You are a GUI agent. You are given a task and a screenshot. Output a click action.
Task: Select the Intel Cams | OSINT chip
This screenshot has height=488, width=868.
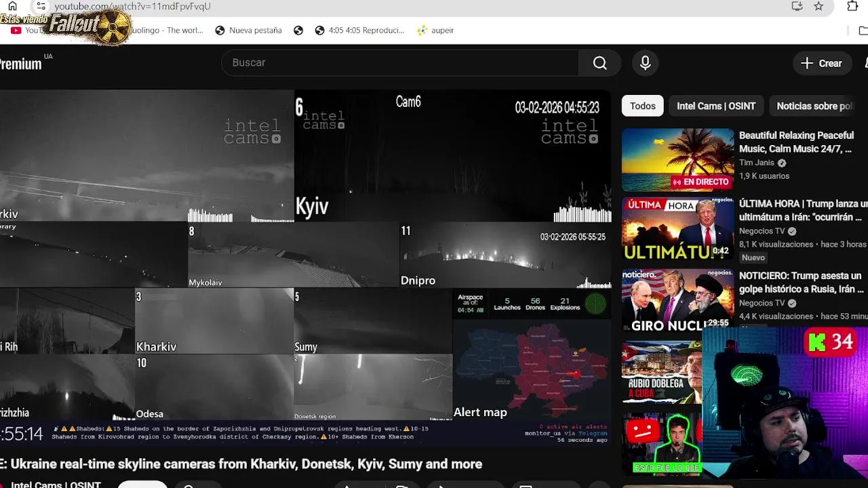tap(716, 106)
